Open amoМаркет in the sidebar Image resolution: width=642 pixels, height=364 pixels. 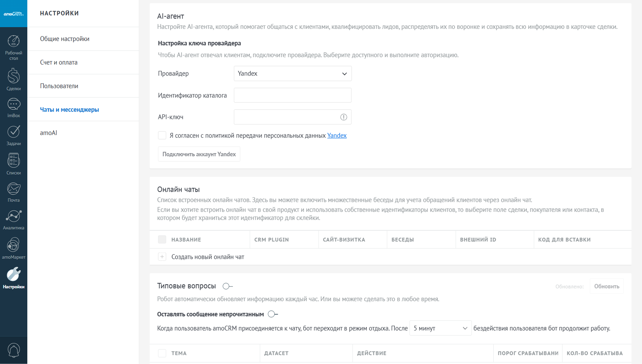click(x=13, y=248)
